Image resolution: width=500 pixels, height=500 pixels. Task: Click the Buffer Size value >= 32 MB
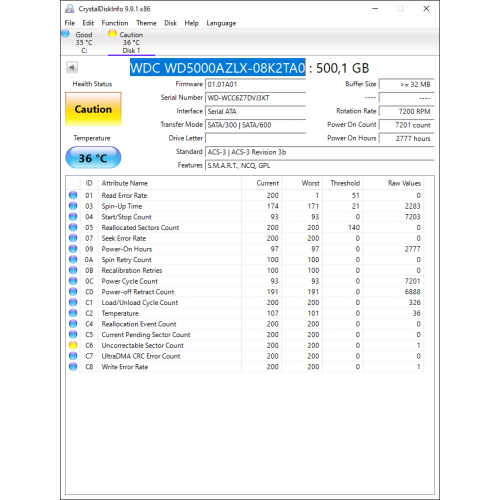407,84
